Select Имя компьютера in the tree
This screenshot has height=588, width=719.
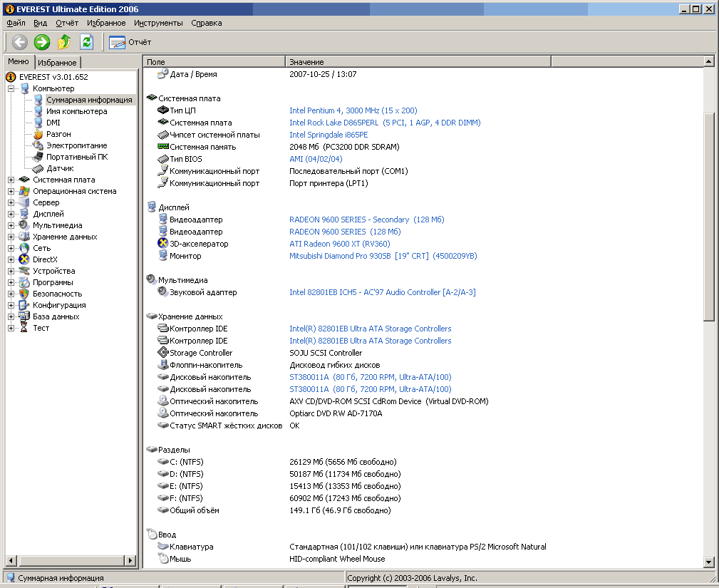(76, 111)
